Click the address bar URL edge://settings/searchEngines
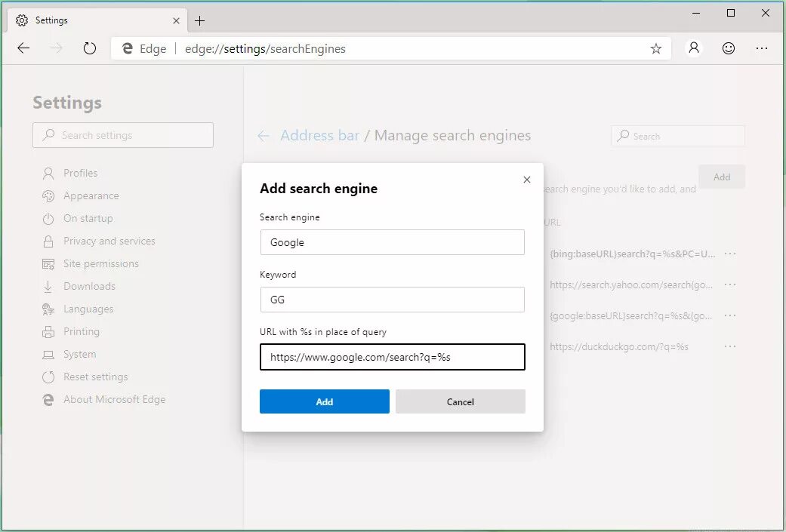786x532 pixels. (265, 48)
